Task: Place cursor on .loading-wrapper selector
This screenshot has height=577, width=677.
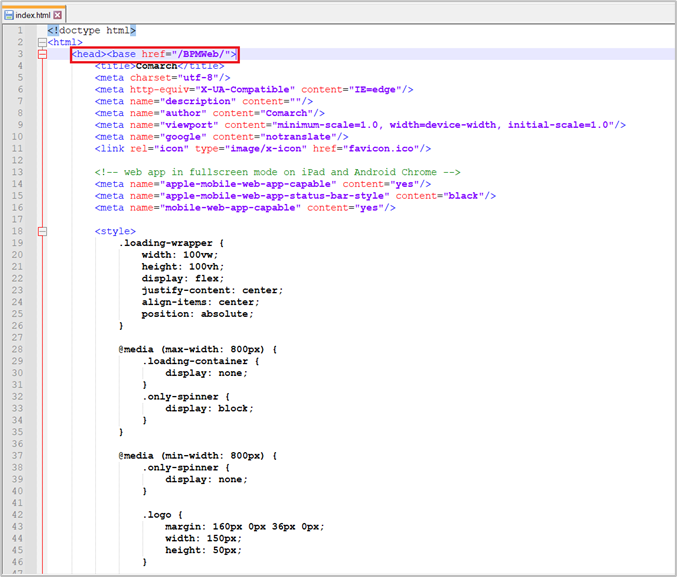Action: pos(167,243)
